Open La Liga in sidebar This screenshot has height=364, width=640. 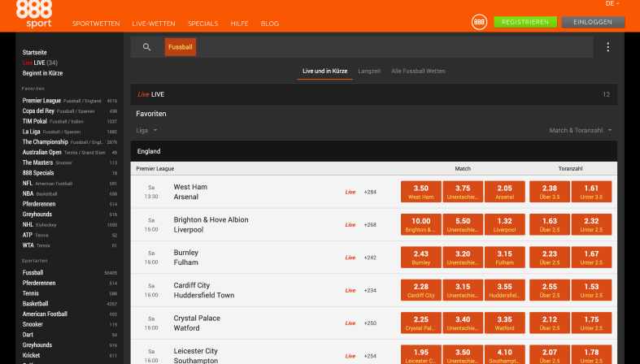click(x=69, y=132)
